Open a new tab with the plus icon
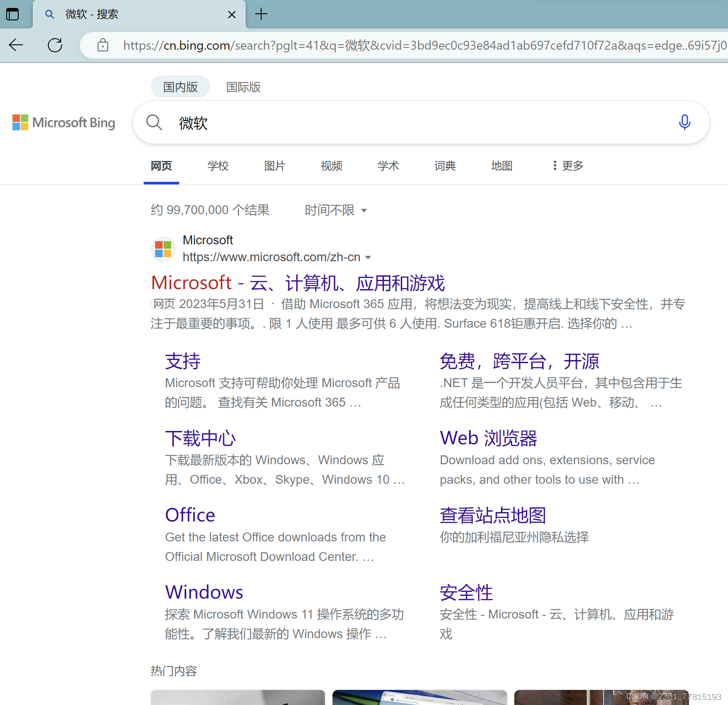Image resolution: width=728 pixels, height=705 pixels. [x=261, y=14]
